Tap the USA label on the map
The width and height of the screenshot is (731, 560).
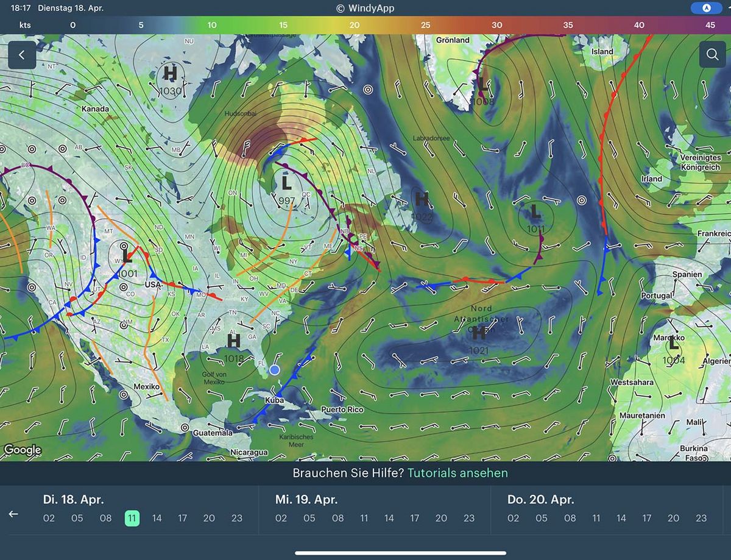[x=152, y=285]
